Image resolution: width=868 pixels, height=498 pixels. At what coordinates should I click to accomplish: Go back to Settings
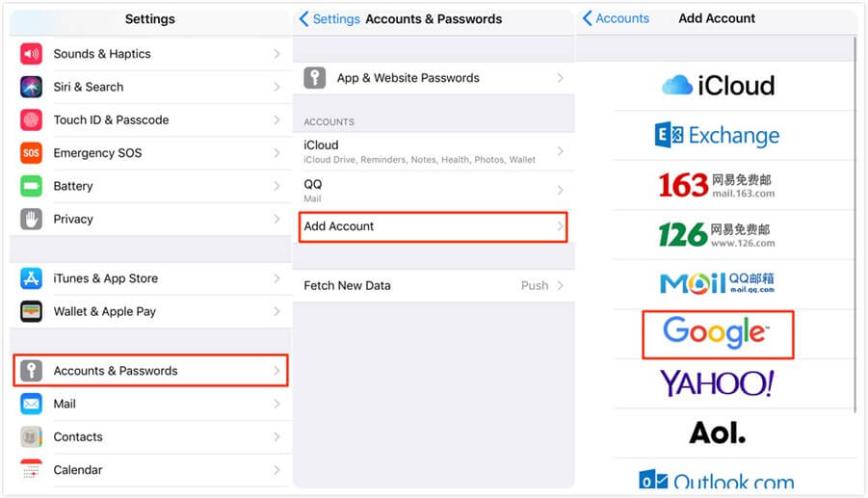pos(329,19)
